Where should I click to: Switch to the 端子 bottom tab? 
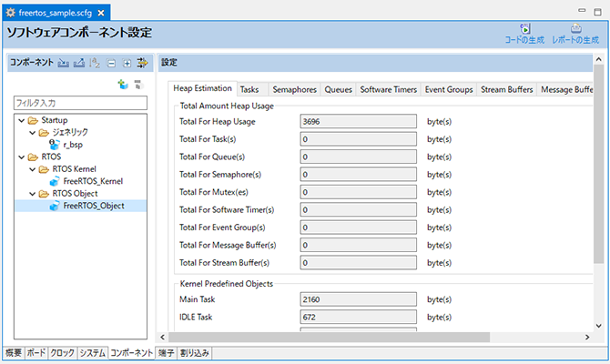(166, 353)
